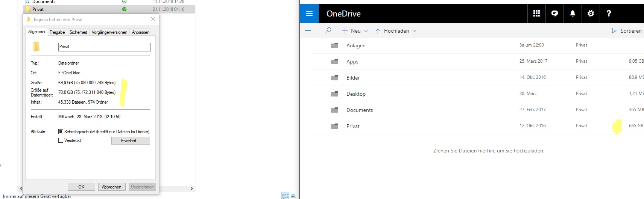The height and width of the screenshot is (199, 644).
Task: Select the Allgemein tab
Action: tap(36, 32)
